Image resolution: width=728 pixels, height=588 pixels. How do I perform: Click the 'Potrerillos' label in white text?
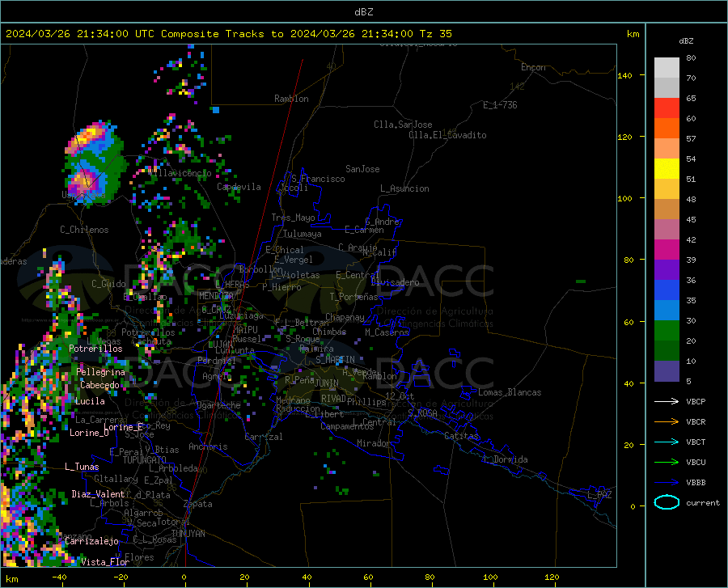95,349
